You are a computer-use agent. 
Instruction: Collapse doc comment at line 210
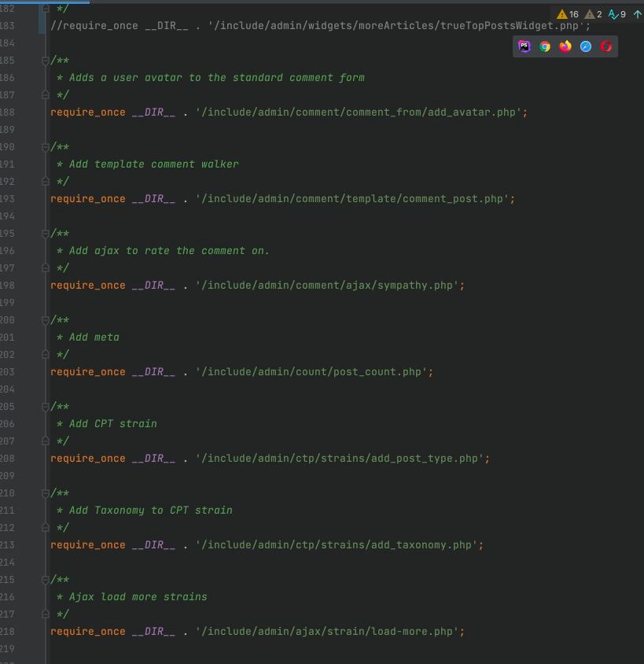click(46, 493)
